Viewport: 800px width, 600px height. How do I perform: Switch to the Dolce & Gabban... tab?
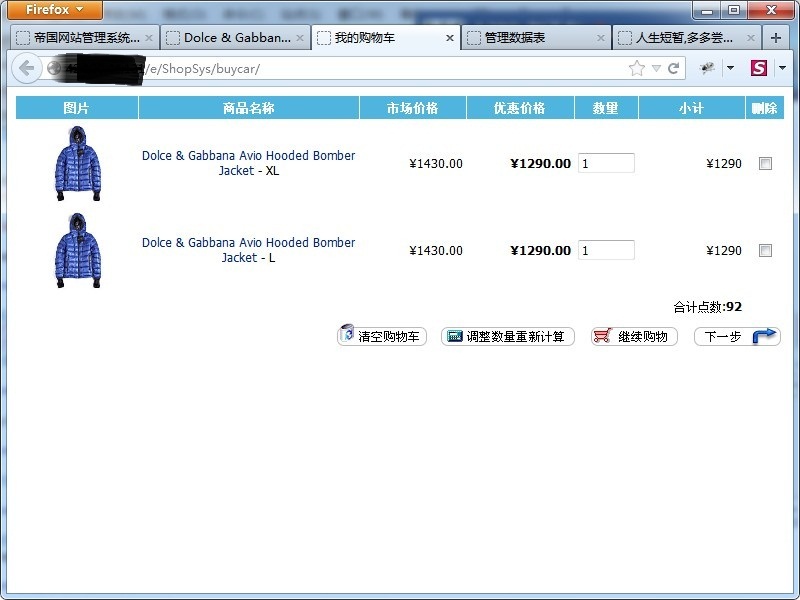(x=235, y=38)
